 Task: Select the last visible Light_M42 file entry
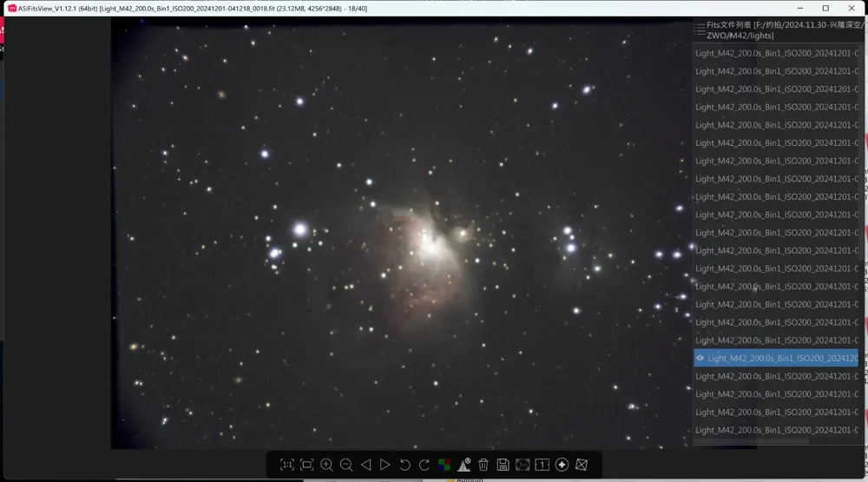coord(776,430)
